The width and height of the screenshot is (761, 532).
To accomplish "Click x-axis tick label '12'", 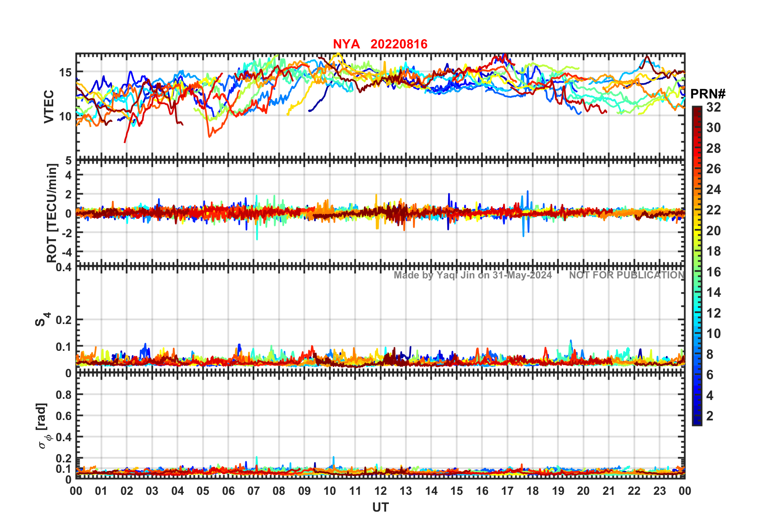I will click(x=380, y=491).
